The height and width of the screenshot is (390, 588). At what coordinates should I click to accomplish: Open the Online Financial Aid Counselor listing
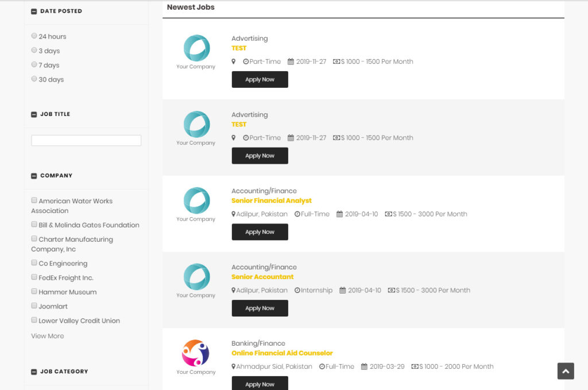click(282, 353)
